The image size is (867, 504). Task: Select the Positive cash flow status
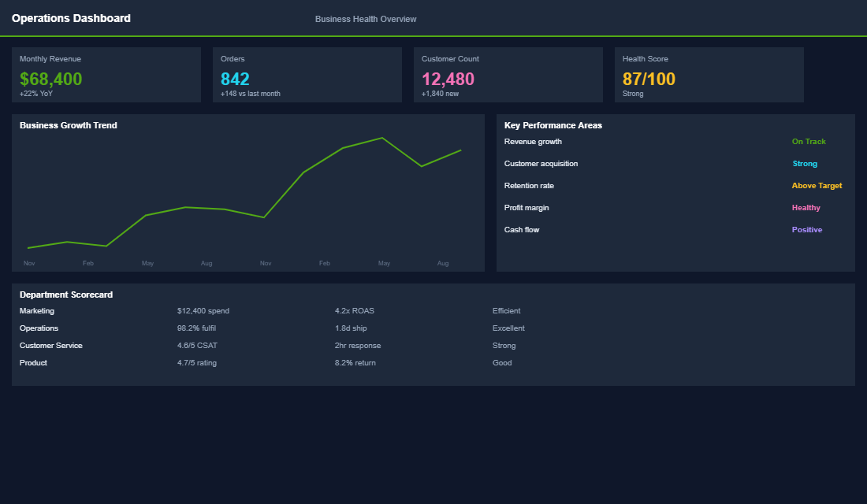(x=806, y=229)
